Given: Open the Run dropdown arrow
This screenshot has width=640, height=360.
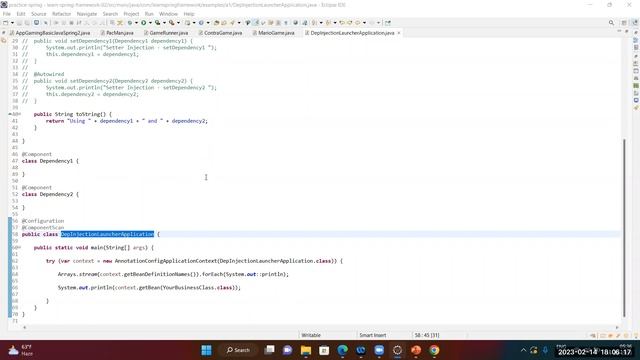Looking at the screenshot, I should 150,23.
